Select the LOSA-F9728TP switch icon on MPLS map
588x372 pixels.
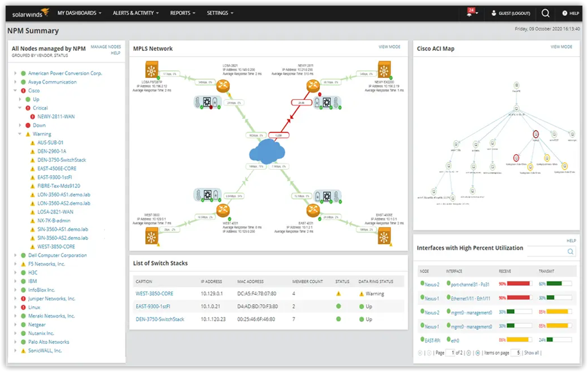click(152, 70)
